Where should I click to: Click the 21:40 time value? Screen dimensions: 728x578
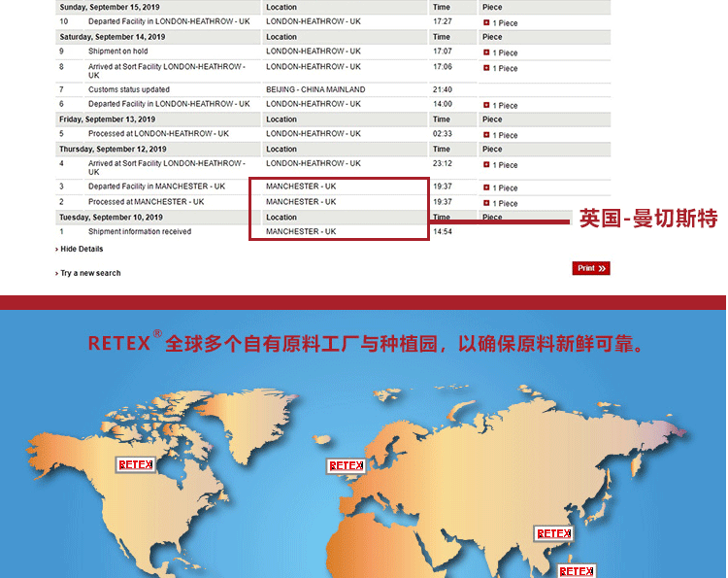443,89
